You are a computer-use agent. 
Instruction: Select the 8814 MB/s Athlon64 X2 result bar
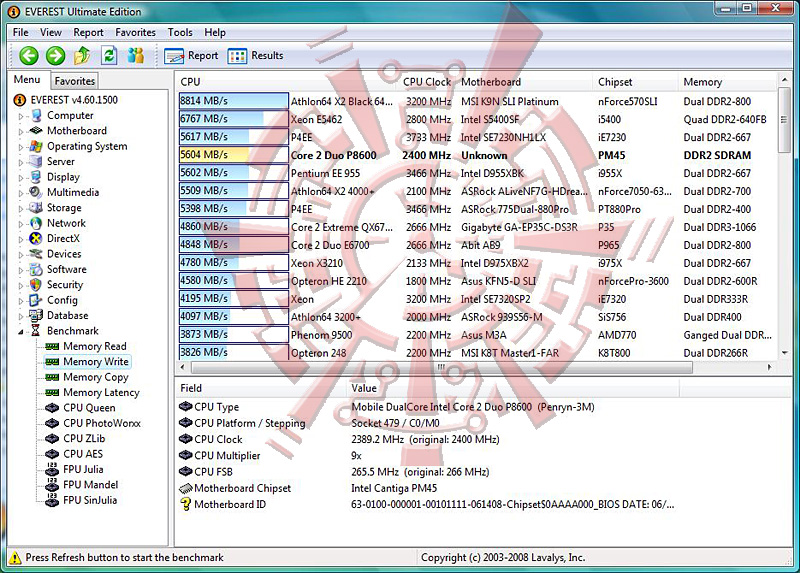click(234, 101)
